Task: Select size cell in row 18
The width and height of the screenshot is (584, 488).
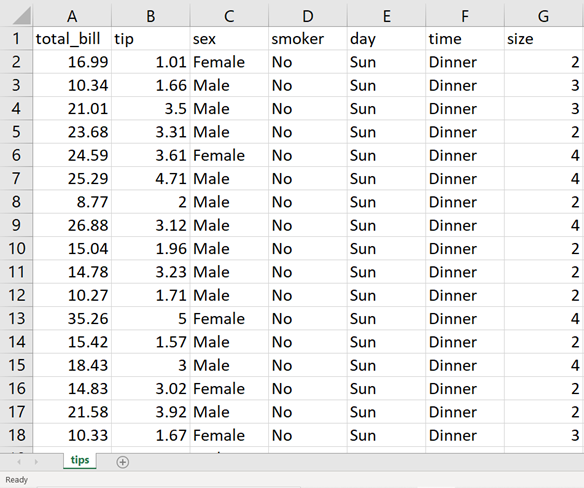Action: tap(544, 435)
